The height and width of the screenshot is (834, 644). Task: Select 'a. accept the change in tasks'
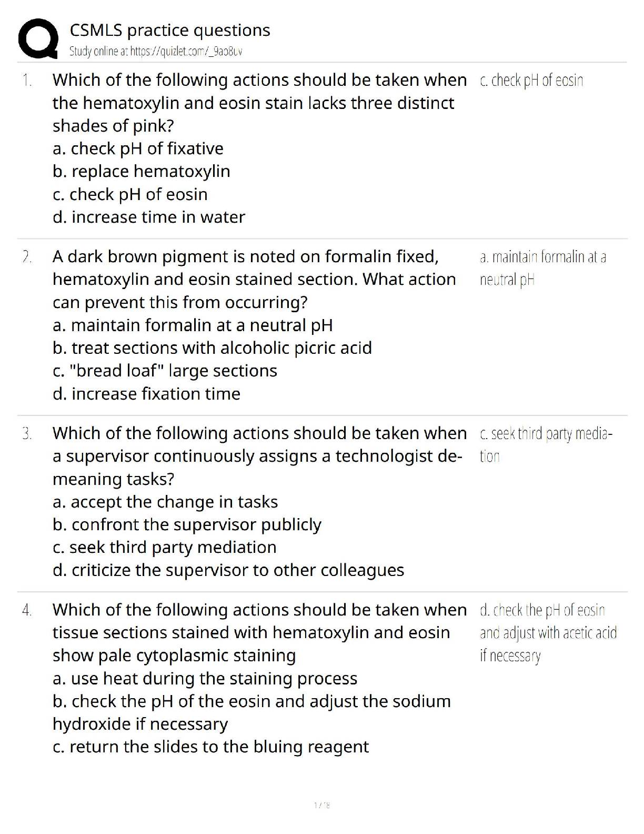(165, 502)
